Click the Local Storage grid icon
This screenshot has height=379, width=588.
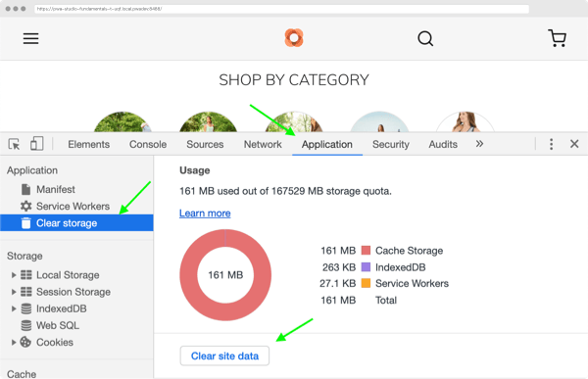pyautogui.click(x=25, y=275)
